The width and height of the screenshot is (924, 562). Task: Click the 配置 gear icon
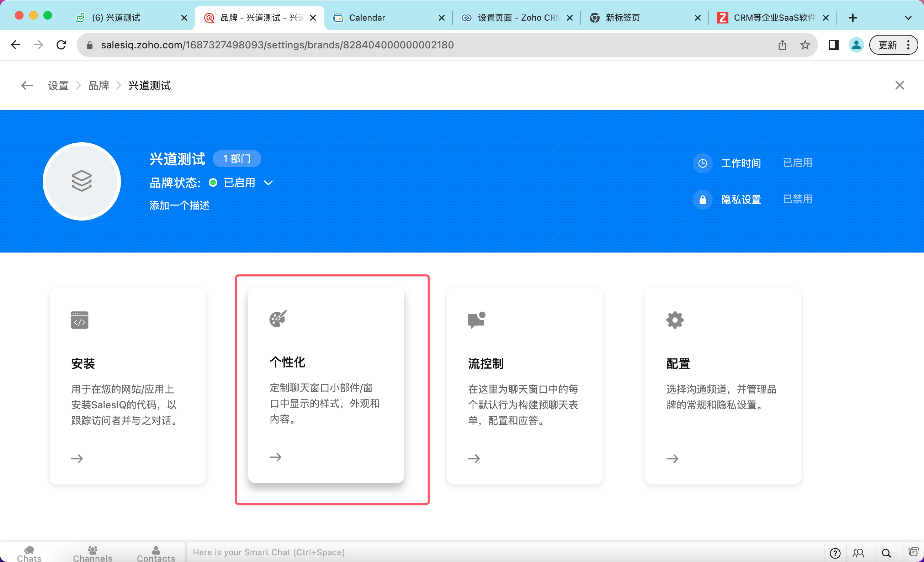tap(675, 320)
